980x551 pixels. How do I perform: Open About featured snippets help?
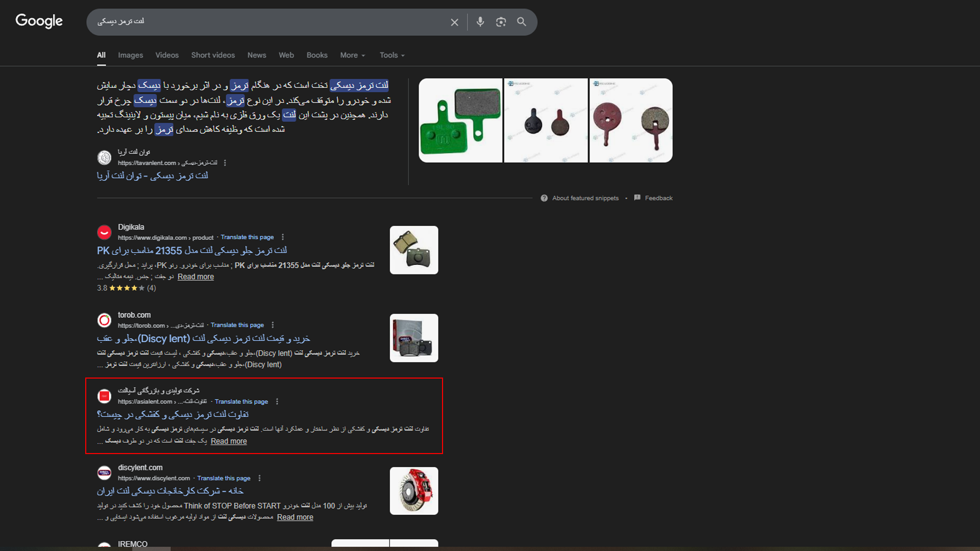click(x=585, y=198)
